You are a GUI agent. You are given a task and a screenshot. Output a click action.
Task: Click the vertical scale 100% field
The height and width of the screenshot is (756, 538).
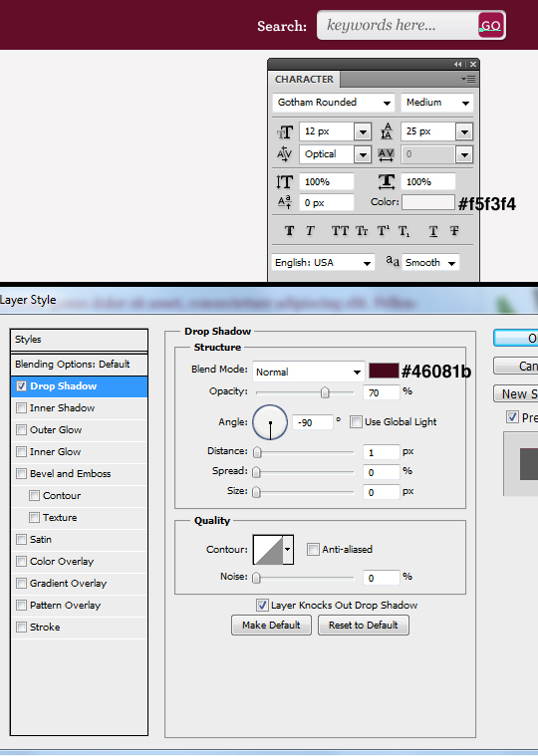[x=327, y=181]
